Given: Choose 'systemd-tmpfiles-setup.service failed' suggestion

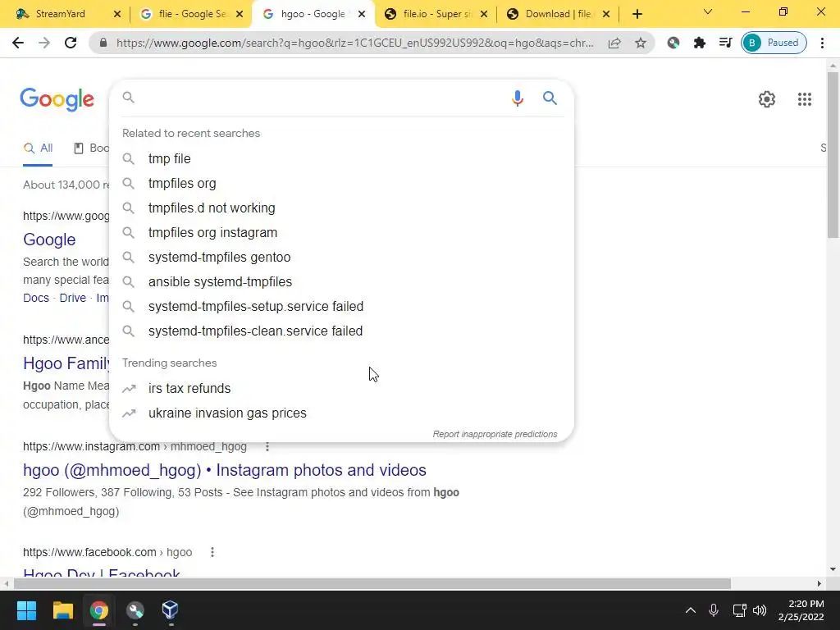Looking at the screenshot, I should click(341, 307).
